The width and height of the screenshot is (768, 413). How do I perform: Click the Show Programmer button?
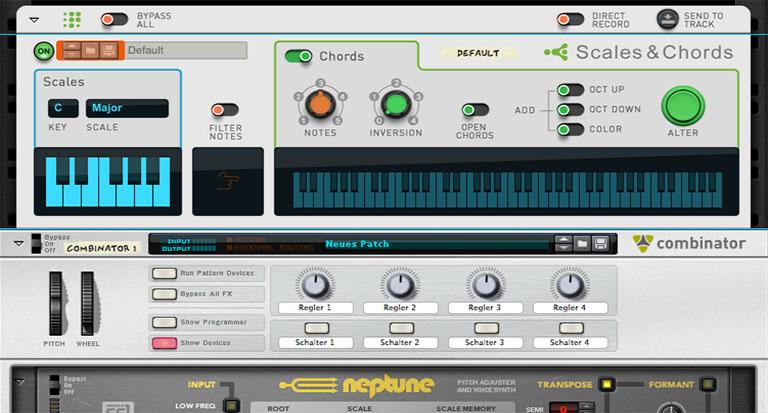click(x=164, y=322)
